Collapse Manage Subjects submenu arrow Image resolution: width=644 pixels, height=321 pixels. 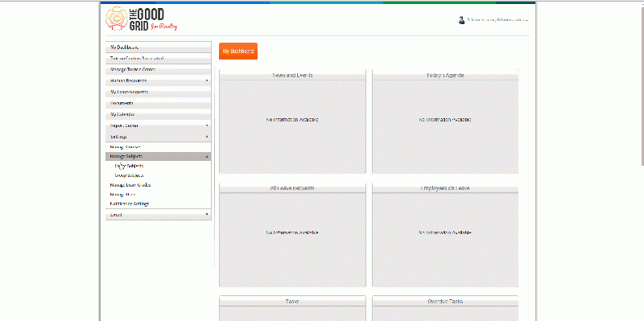[207, 157]
